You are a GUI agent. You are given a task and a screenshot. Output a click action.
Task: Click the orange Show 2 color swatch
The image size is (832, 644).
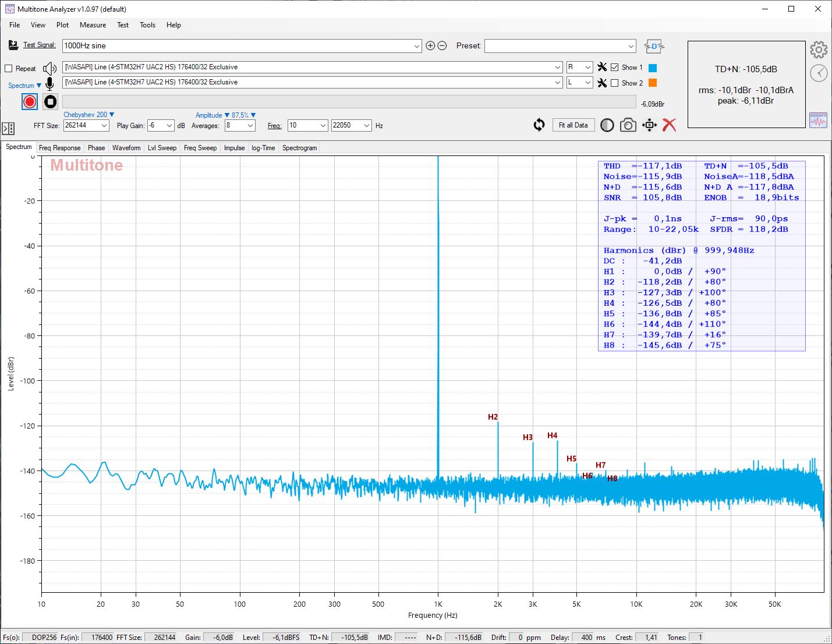[x=653, y=83]
